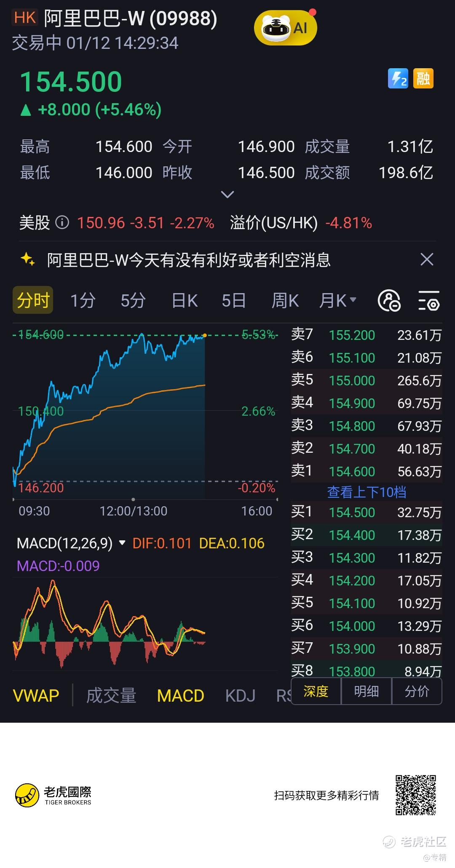455x868 pixels.
Task: Tap the 买1 row at 154.500
Action: (367, 512)
